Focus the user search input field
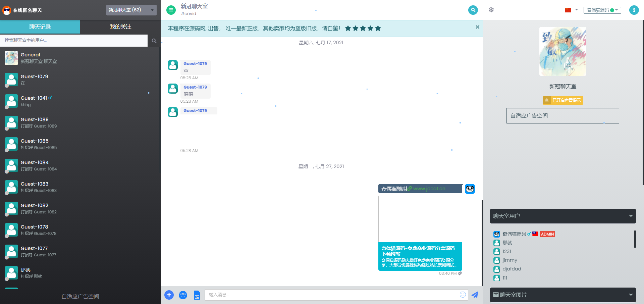The width and height of the screenshot is (644, 304). click(x=74, y=41)
